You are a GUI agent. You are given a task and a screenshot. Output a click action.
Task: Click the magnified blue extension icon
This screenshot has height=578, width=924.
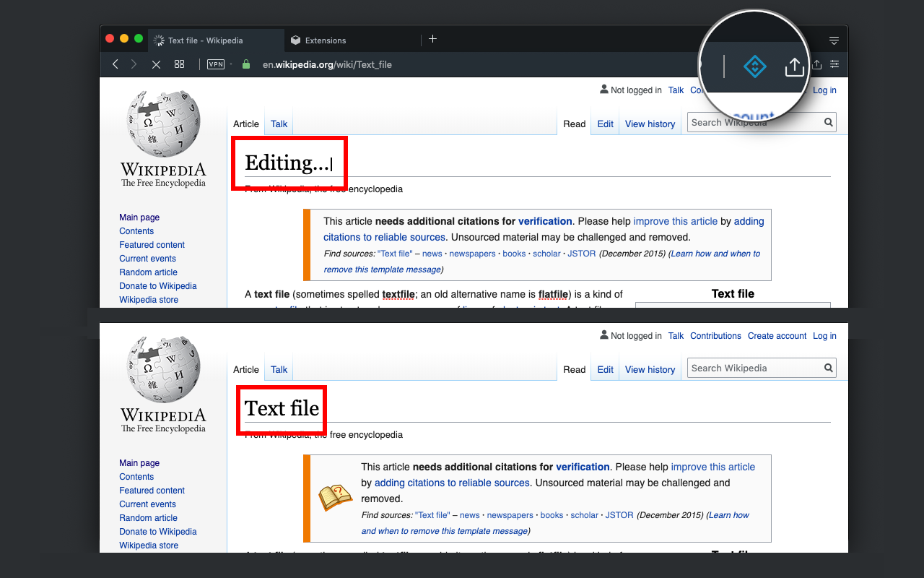[x=754, y=66]
